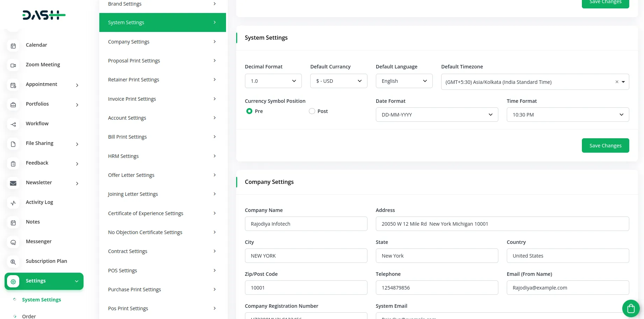Click the Subscription Plan icon
644x319 pixels.
[x=13, y=262]
